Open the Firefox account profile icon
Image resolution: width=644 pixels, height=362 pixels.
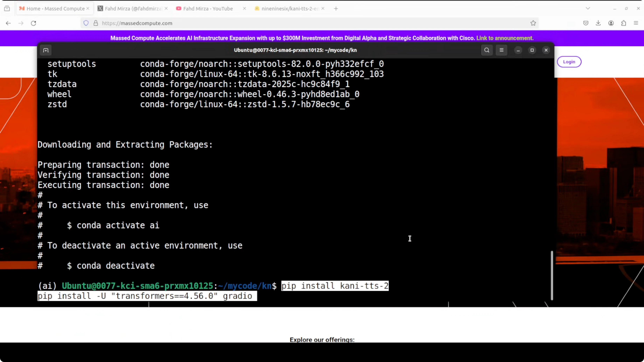[611, 23]
